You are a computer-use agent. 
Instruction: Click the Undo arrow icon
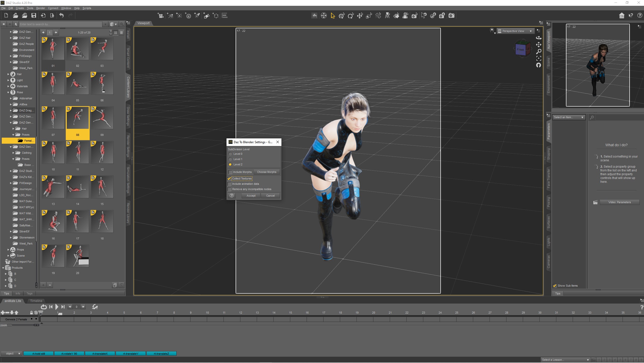point(61,16)
